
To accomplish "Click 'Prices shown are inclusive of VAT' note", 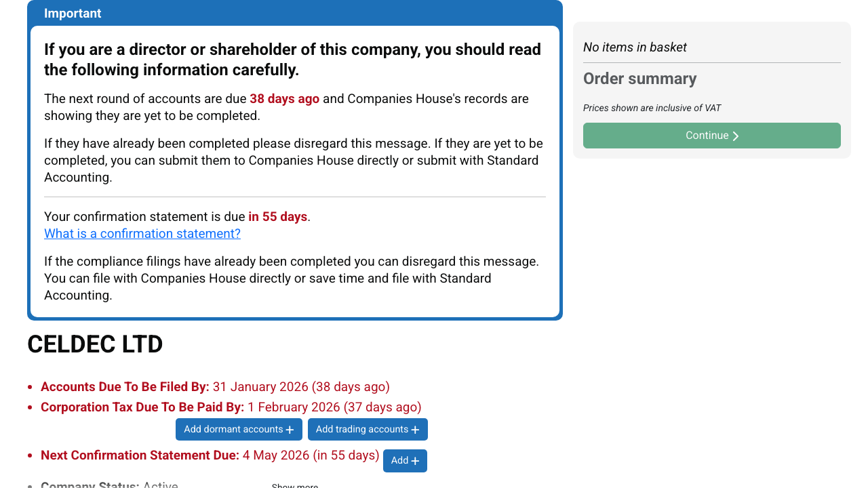I will [652, 108].
